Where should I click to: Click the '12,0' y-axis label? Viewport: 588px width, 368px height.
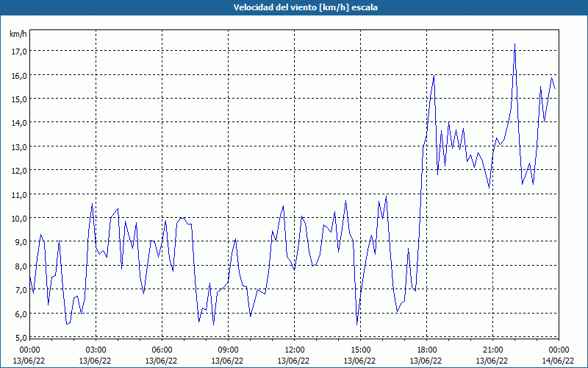(x=19, y=171)
